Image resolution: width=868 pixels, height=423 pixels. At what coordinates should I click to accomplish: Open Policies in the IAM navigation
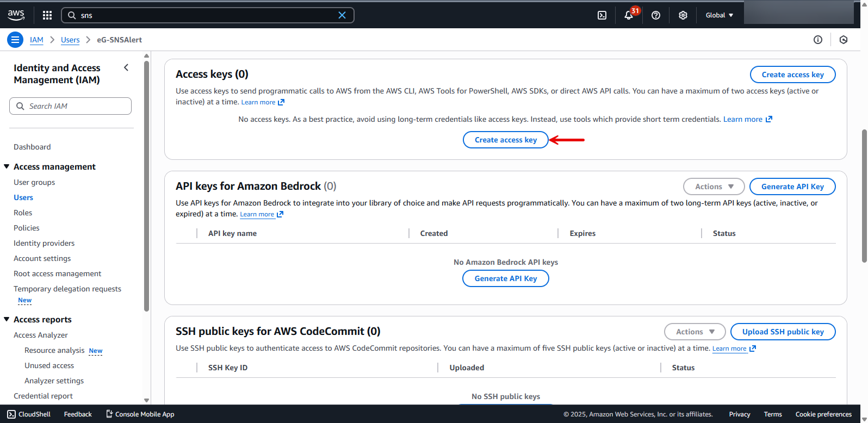tap(27, 228)
